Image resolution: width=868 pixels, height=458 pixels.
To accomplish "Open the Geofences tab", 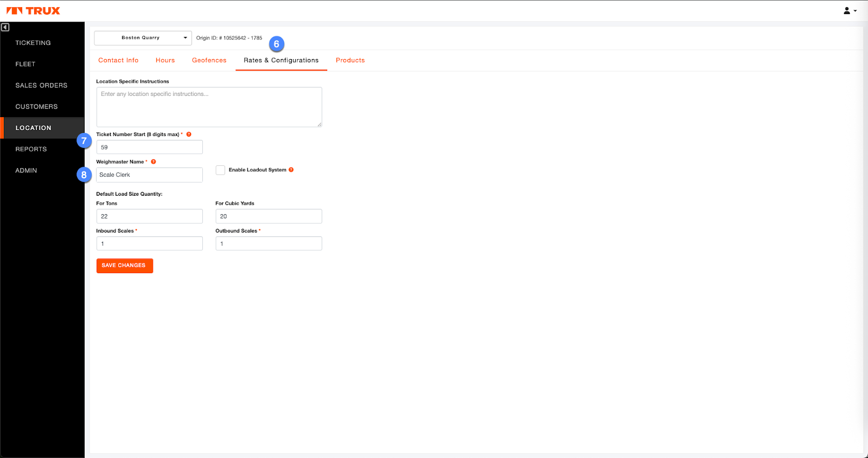I will (x=209, y=60).
